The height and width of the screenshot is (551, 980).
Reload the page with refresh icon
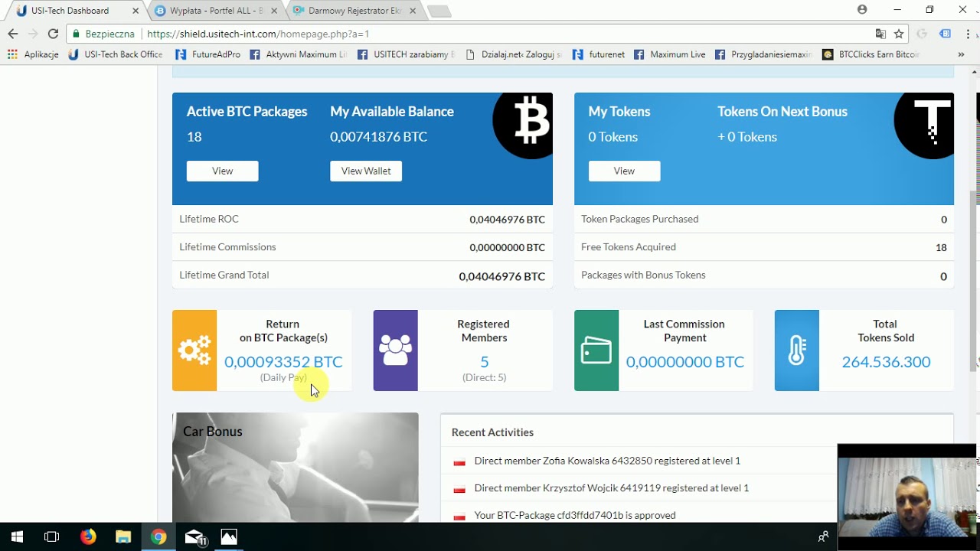click(x=53, y=34)
